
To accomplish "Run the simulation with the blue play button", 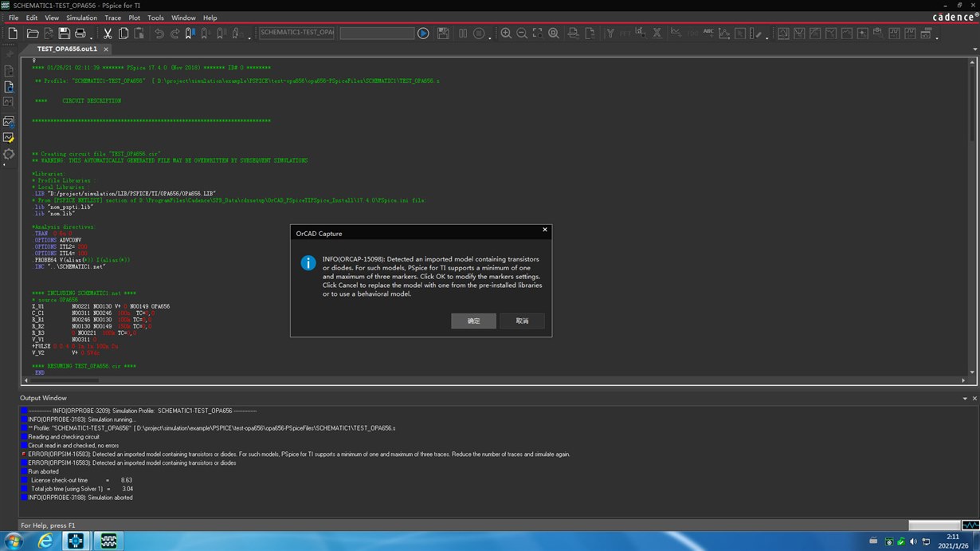I will pyautogui.click(x=423, y=33).
